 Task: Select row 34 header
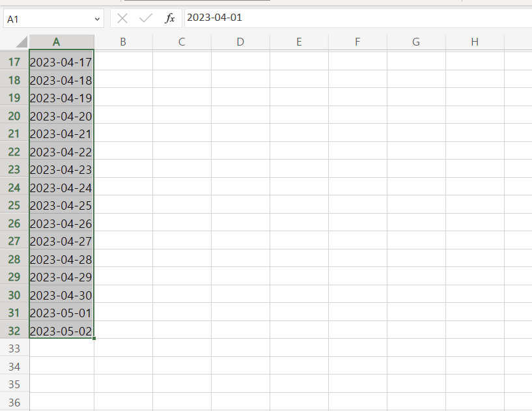point(14,366)
